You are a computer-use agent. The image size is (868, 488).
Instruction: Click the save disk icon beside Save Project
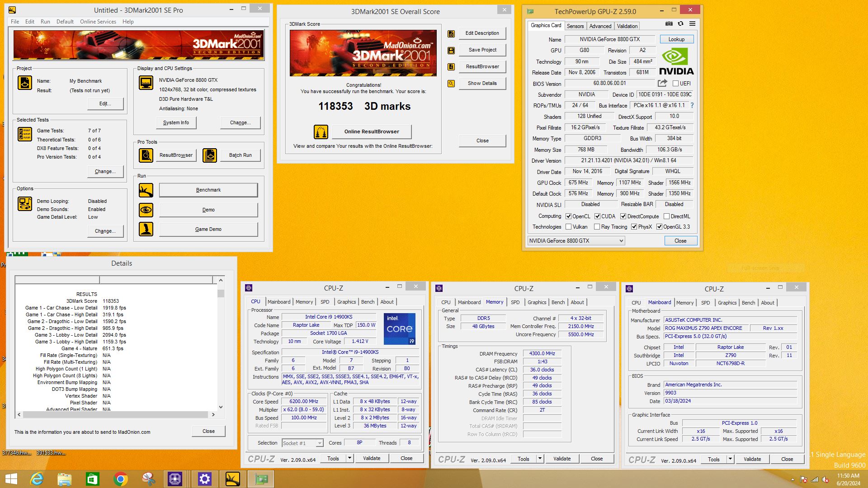[451, 50]
